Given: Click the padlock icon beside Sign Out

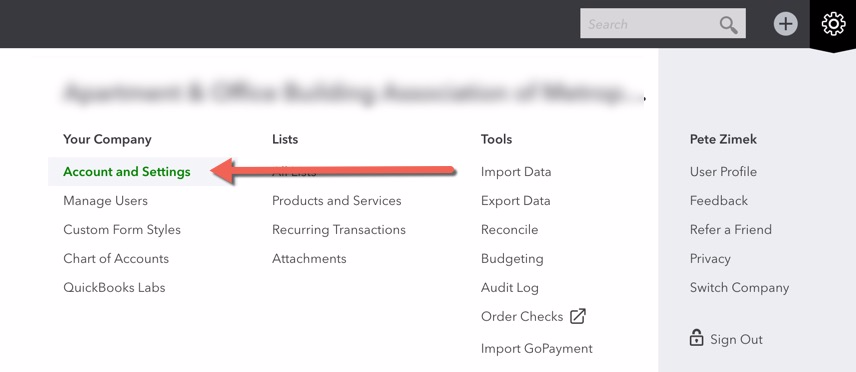Looking at the screenshot, I should point(696,338).
